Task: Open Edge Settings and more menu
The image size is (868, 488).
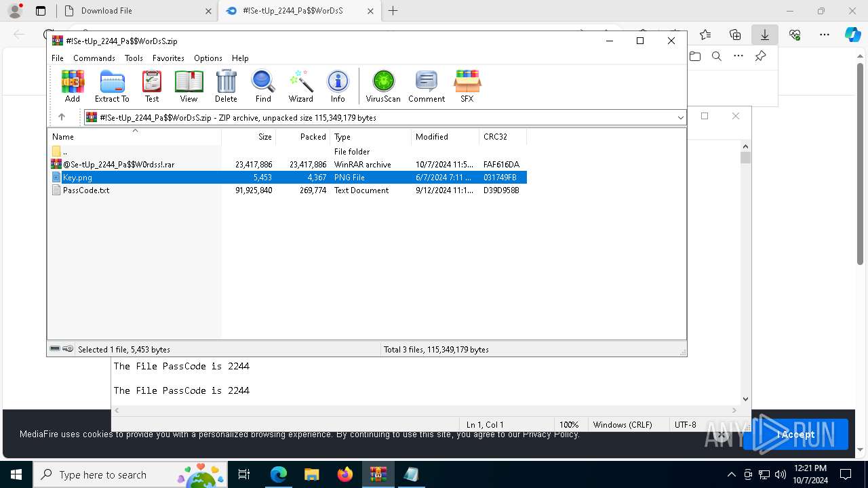Action: click(x=825, y=35)
